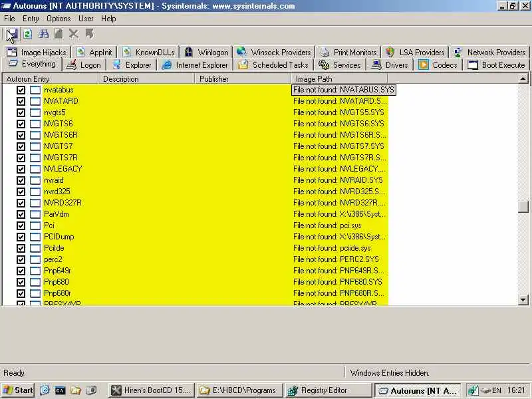Click the Refresh toolbar icon
Image resolution: width=532 pixels, height=399 pixels.
[x=27, y=34]
